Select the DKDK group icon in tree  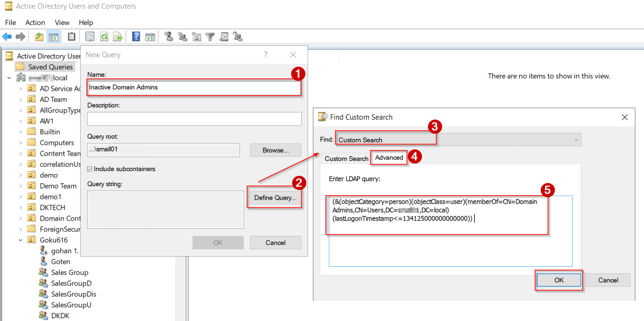(44, 316)
